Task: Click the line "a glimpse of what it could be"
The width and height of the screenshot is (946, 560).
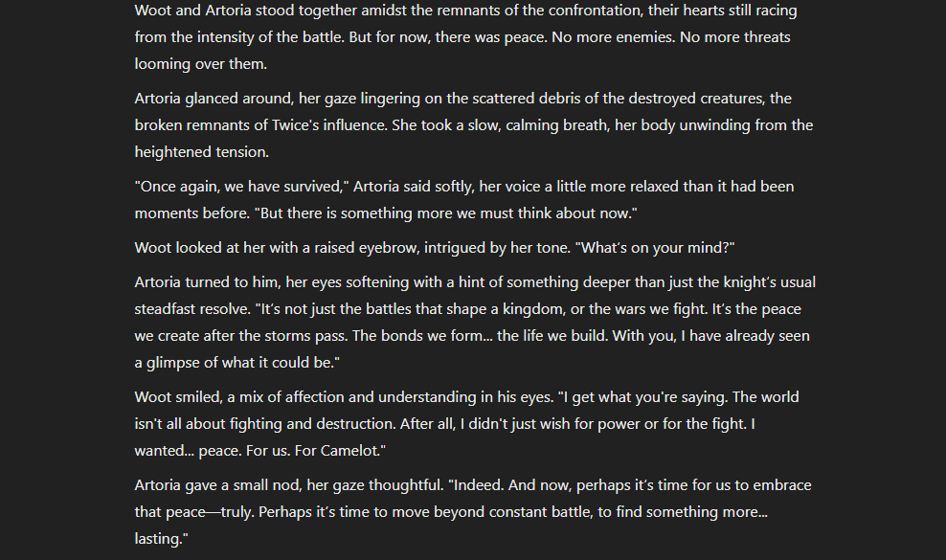Action: pyautogui.click(x=235, y=363)
